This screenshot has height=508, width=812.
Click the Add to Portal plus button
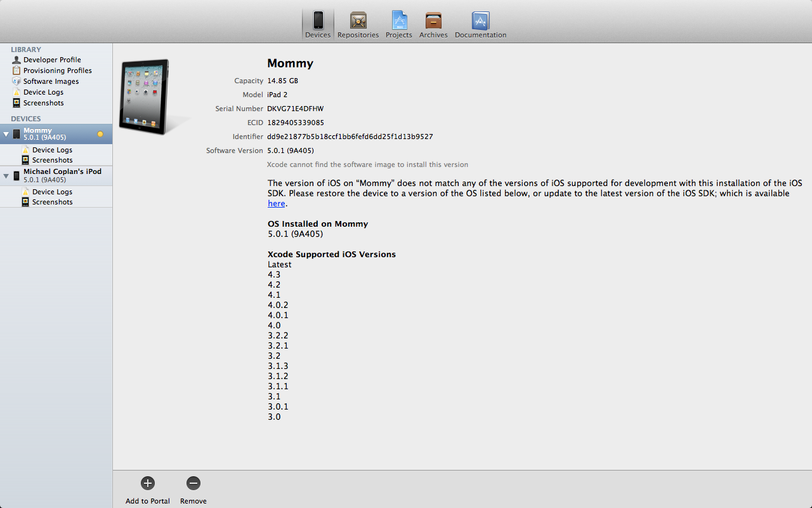coord(148,483)
